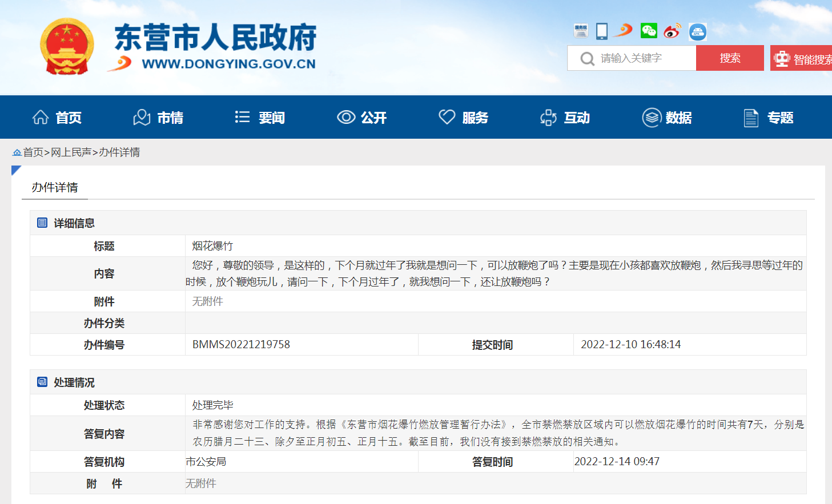Open the 首页 home menu item
The image size is (832, 504).
click(x=57, y=118)
